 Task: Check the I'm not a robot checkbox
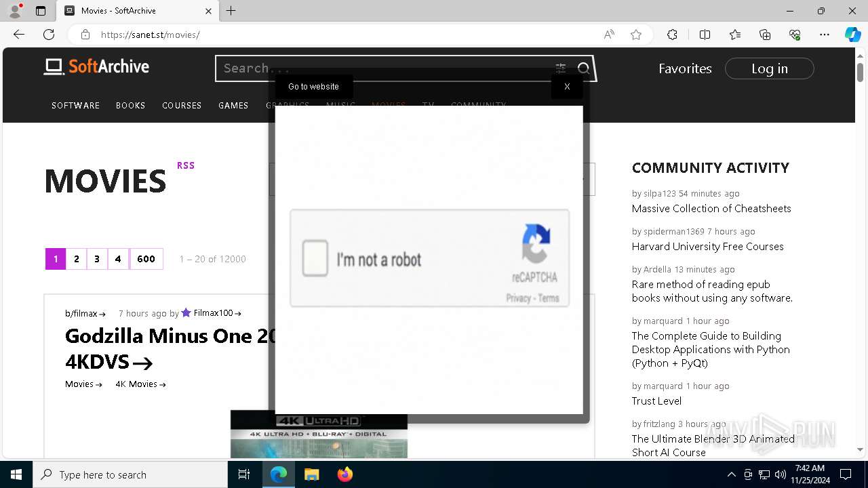point(315,258)
